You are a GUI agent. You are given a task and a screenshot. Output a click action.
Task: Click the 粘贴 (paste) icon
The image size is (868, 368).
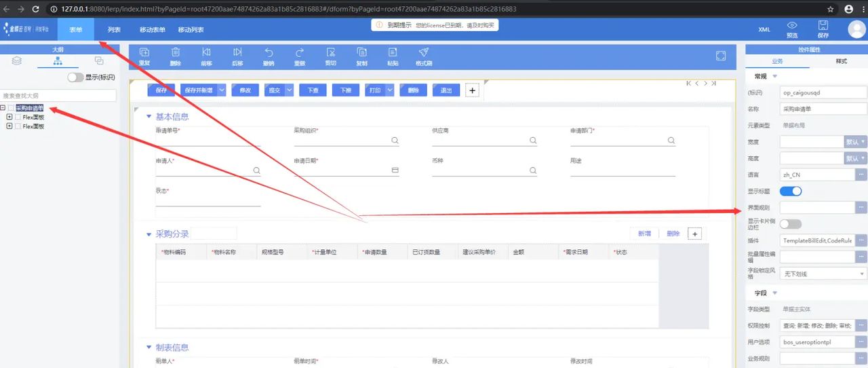tap(393, 52)
